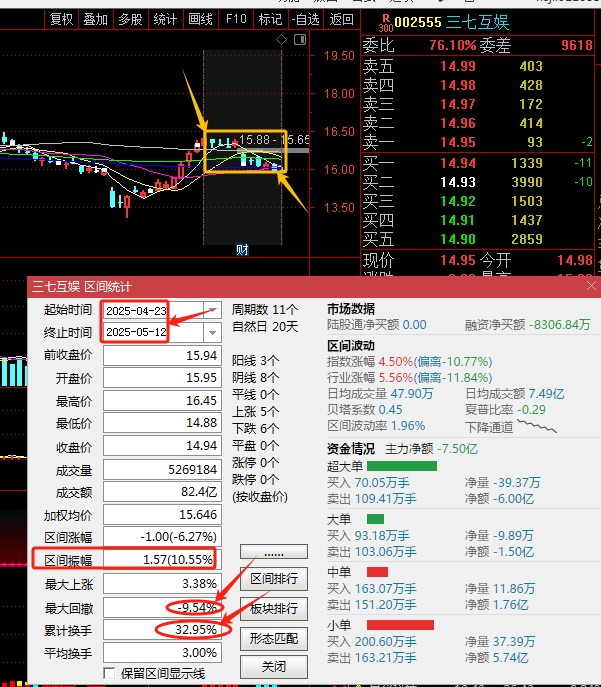Click 买四 price 14.91
The image size is (601, 687).
pyautogui.click(x=458, y=220)
